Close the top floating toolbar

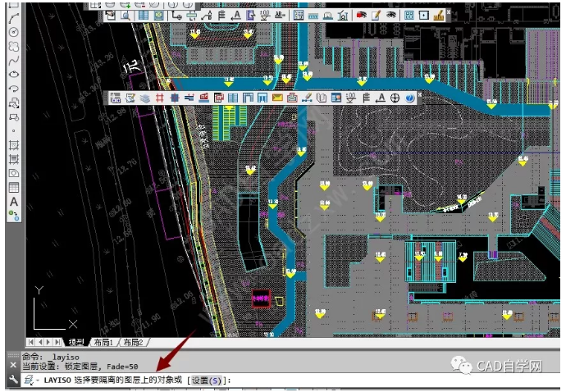(449, 12)
